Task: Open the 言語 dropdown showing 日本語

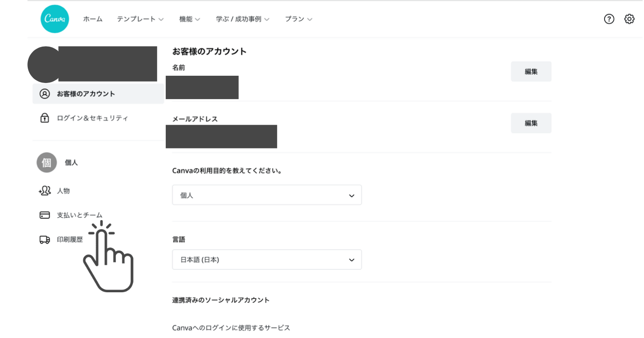Action: click(266, 260)
